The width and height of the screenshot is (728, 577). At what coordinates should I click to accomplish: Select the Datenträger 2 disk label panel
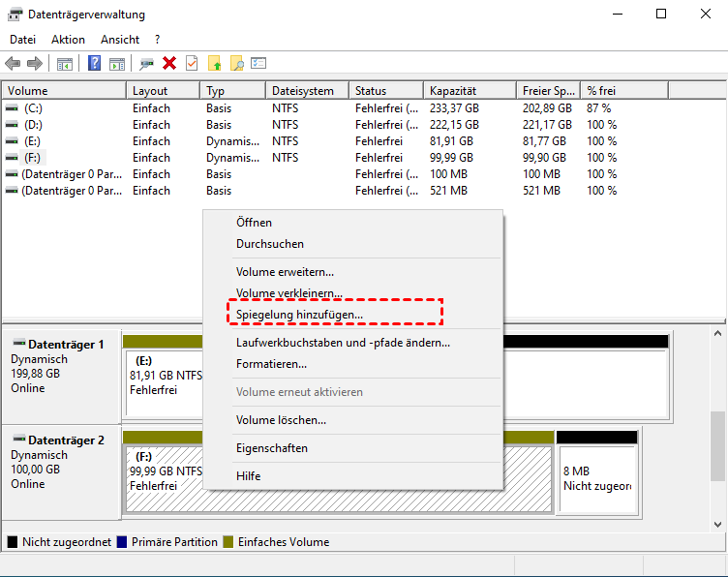(61, 472)
